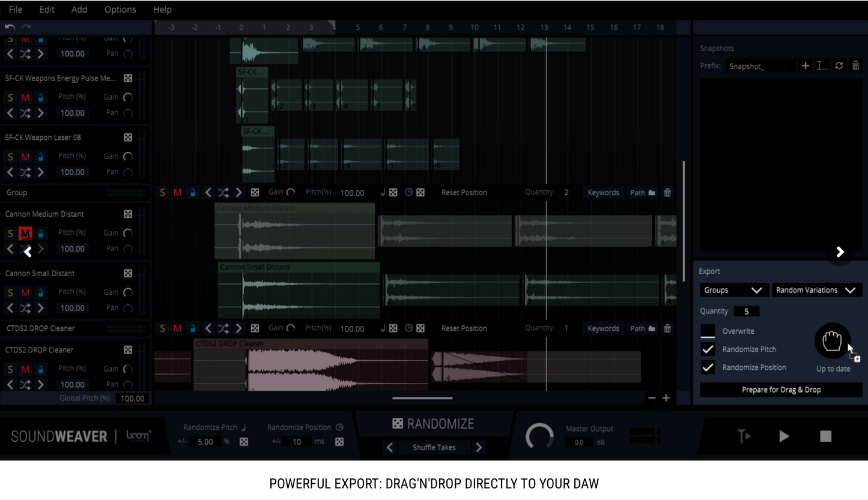
Task: Open the Add menu
Action: tap(79, 10)
